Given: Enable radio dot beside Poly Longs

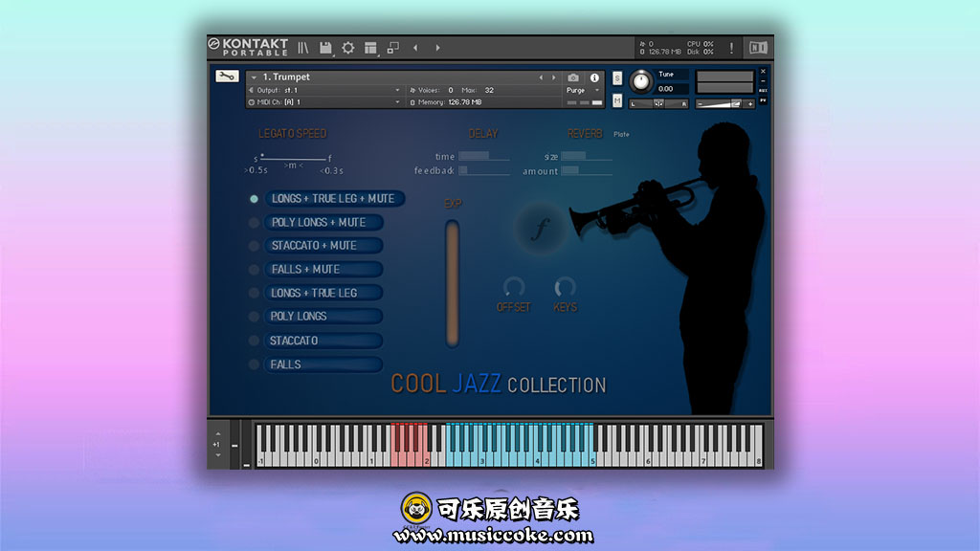Looking at the screenshot, I should pyautogui.click(x=254, y=317).
